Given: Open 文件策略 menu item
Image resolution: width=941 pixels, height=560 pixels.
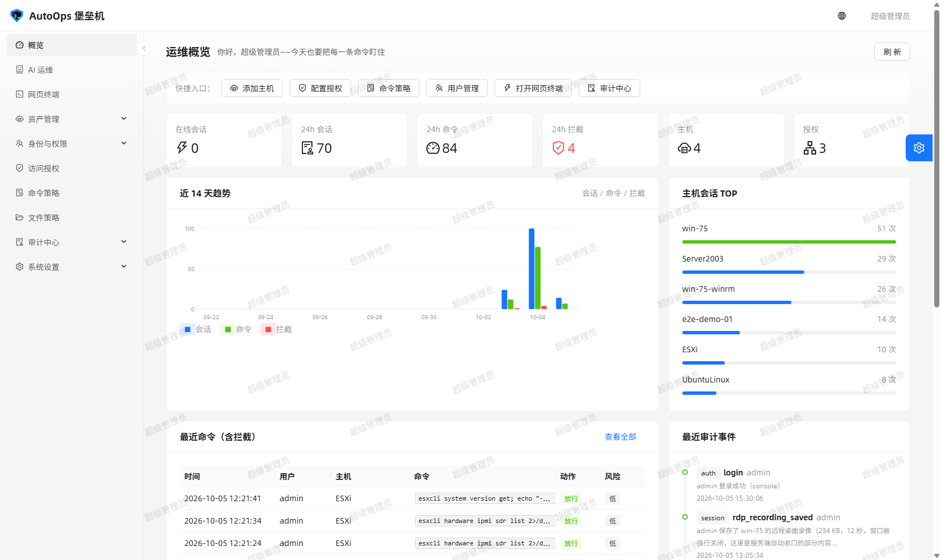Looking at the screenshot, I should tap(72, 217).
